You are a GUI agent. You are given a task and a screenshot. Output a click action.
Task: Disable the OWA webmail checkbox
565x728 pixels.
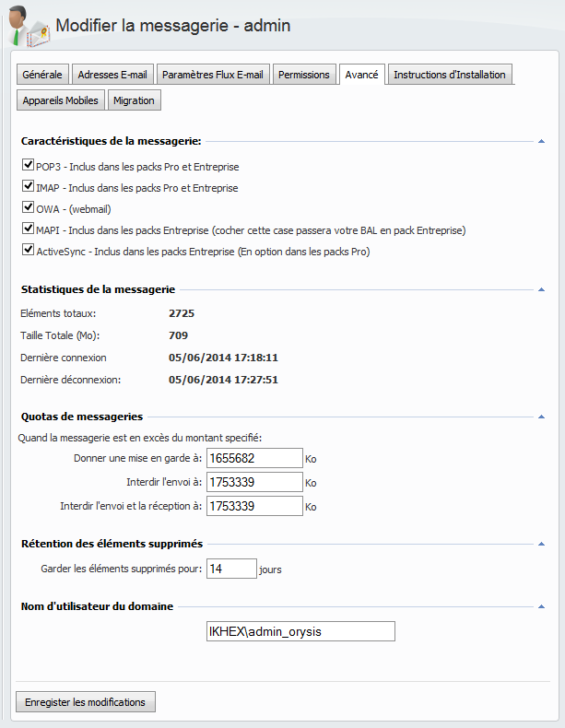(27, 208)
